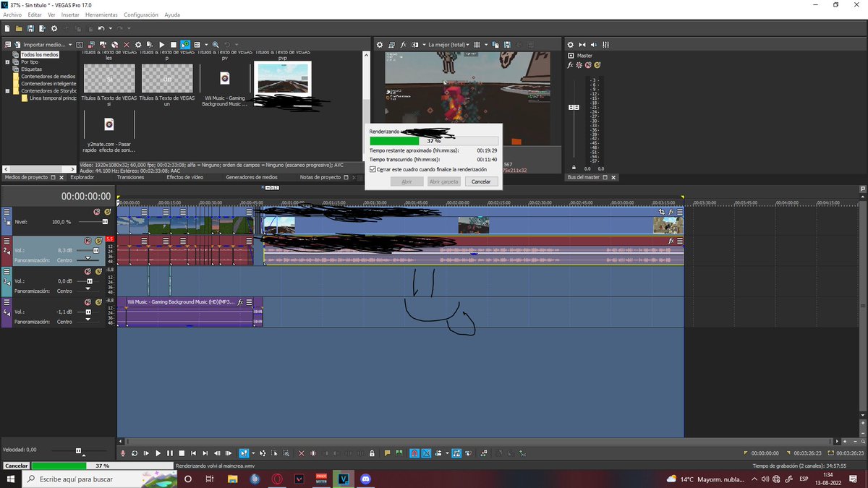
Task: Switch to Efectos de vídeo tab
Action: (184, 177)
